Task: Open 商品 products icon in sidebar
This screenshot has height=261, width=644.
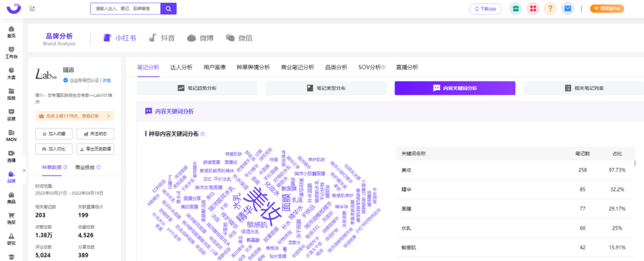Action: pos(11,198)
